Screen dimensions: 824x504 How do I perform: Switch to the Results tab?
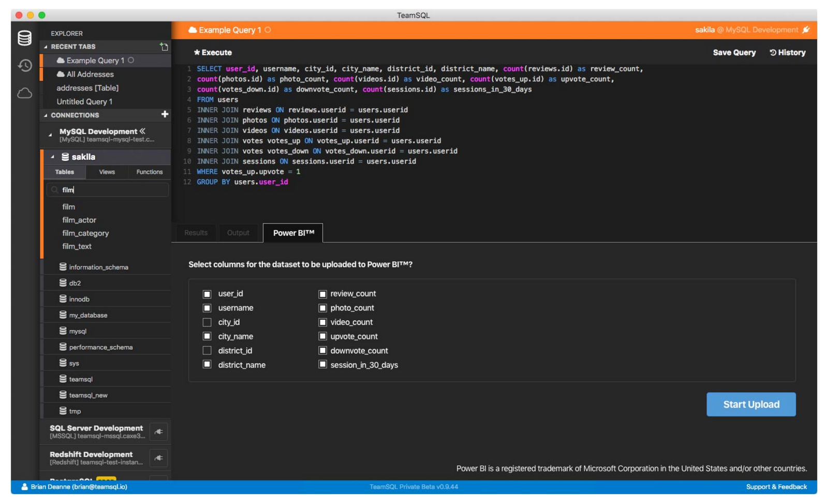[x=196, y=233]
